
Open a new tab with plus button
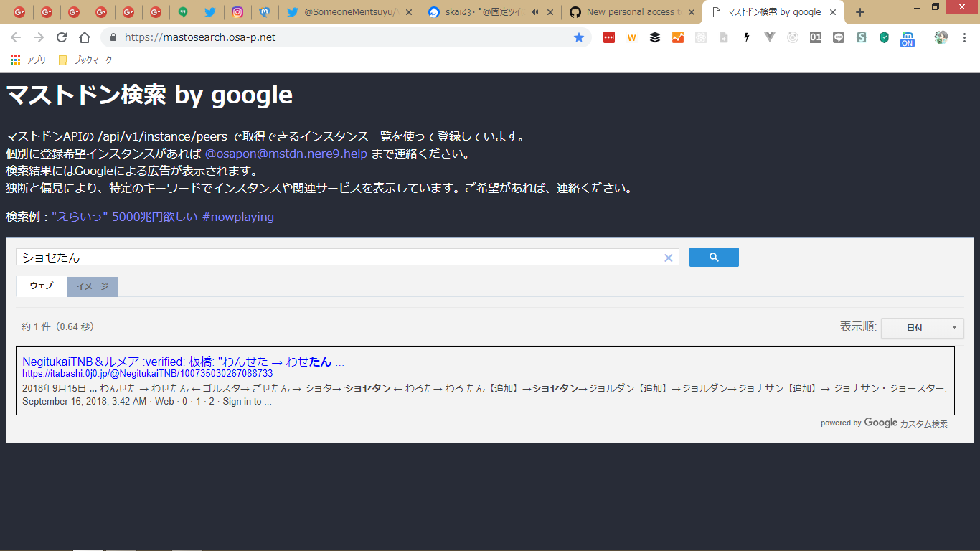point(860,12)
